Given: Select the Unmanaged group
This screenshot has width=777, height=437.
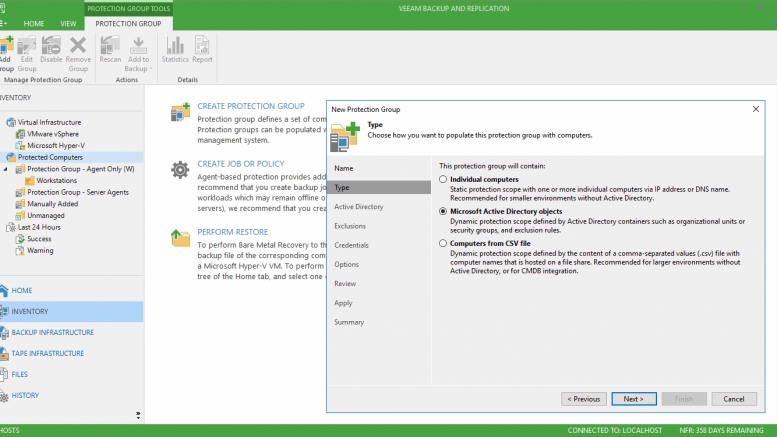Looking at the screenshot, I should 46,216.
